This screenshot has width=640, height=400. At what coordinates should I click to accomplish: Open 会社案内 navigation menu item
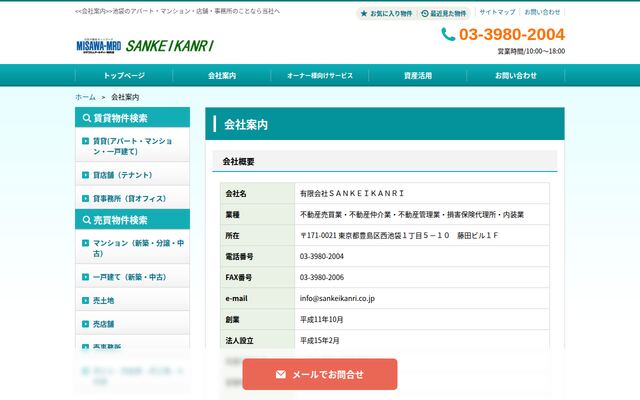click(x=222, y=76)
